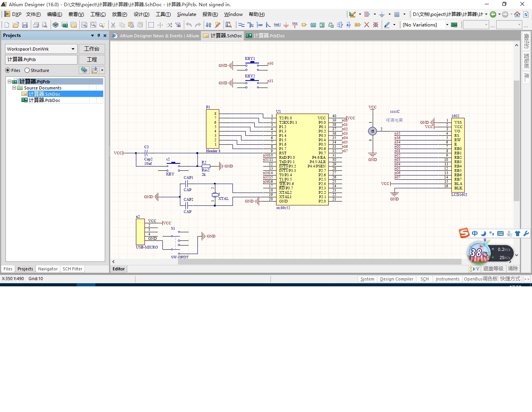Click the 清除 button

513,269
